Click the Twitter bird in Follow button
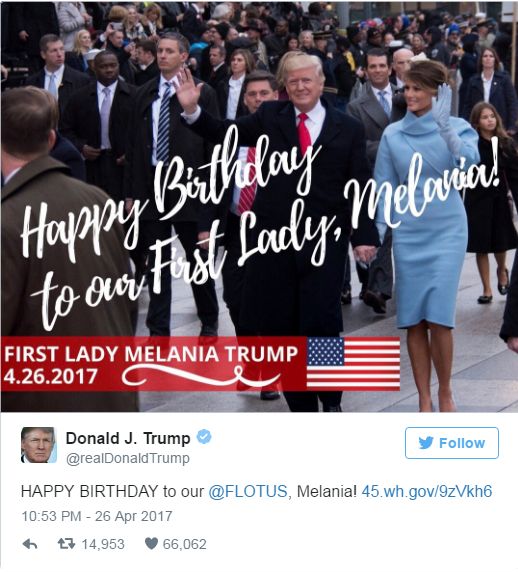Screen dimensions: 518x572 (x=426, y=442)
